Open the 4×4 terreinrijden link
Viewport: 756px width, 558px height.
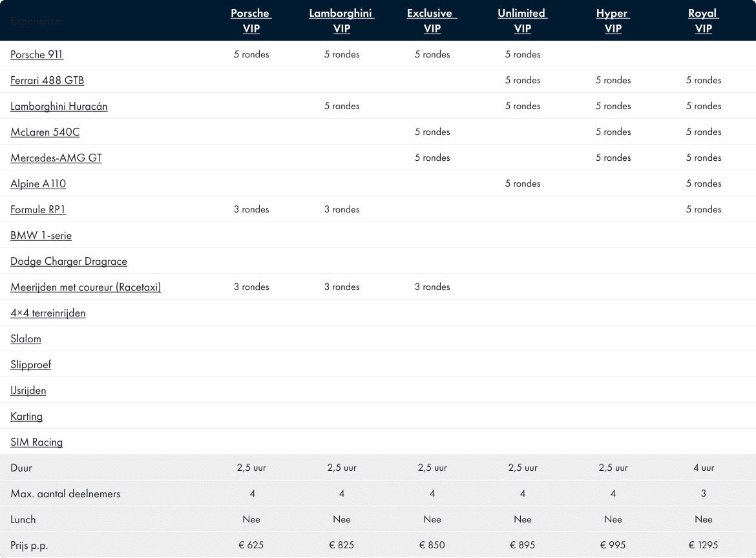(48, 313)
